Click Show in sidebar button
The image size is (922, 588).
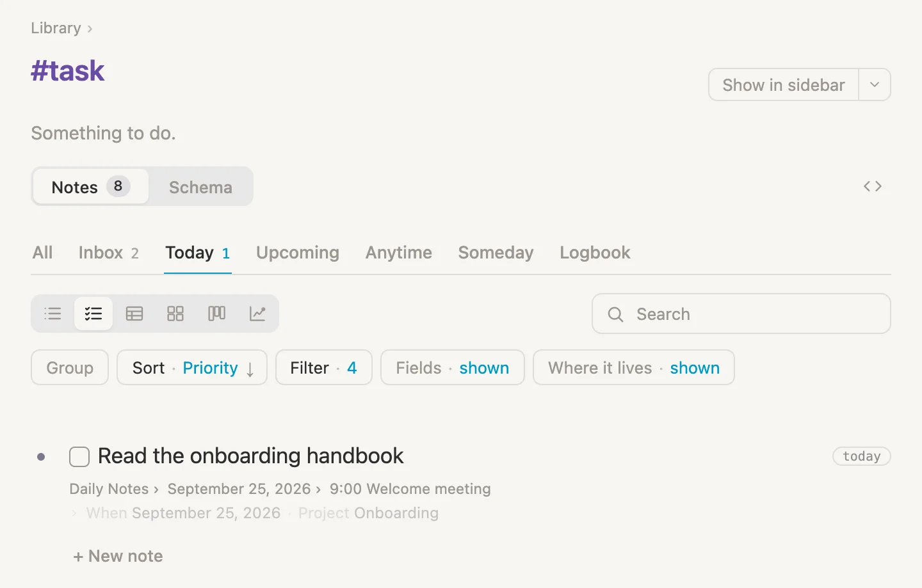784,84
